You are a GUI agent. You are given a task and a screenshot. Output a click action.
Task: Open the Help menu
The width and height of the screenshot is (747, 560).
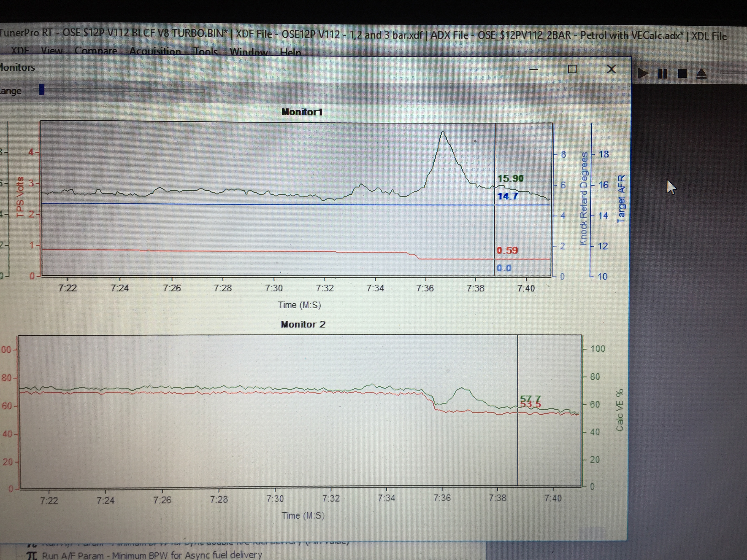[x=290, y=52]
